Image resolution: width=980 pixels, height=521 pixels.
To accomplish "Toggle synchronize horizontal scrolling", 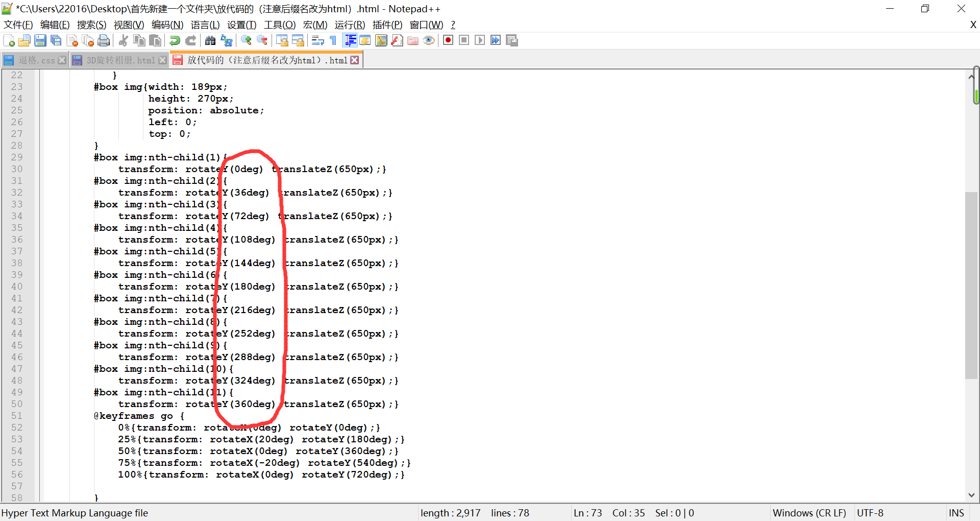I will 298,40.
